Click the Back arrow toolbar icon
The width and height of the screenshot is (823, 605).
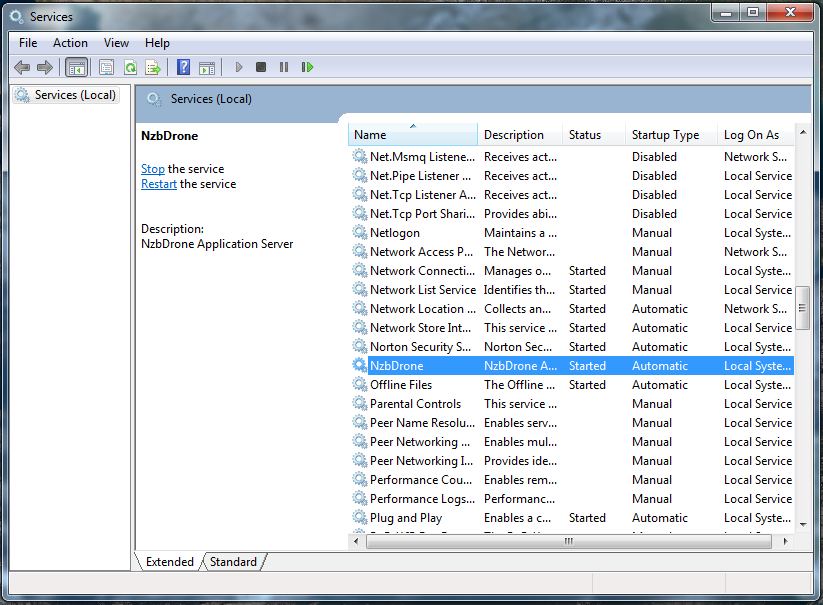(22, 67)
